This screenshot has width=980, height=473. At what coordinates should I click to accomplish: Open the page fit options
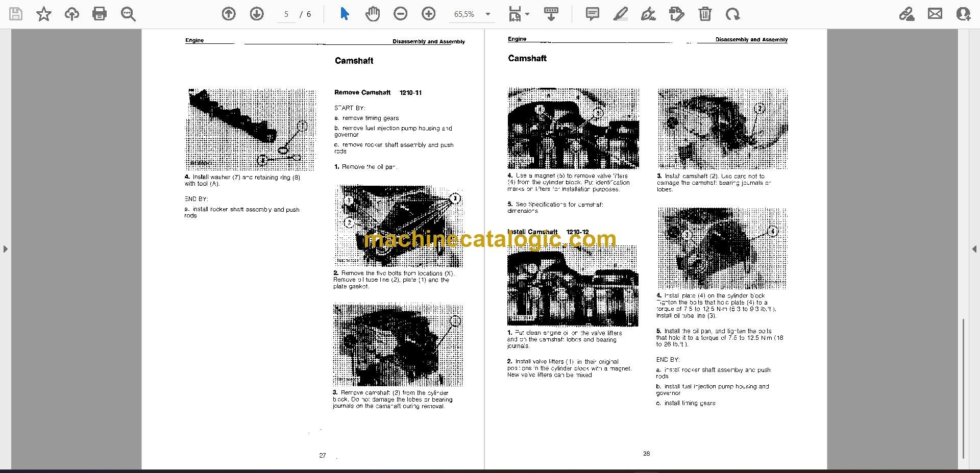pos(514,14)
